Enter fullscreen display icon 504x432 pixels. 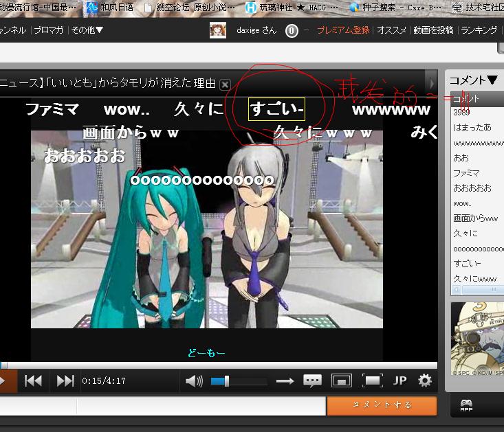(372, 381)
